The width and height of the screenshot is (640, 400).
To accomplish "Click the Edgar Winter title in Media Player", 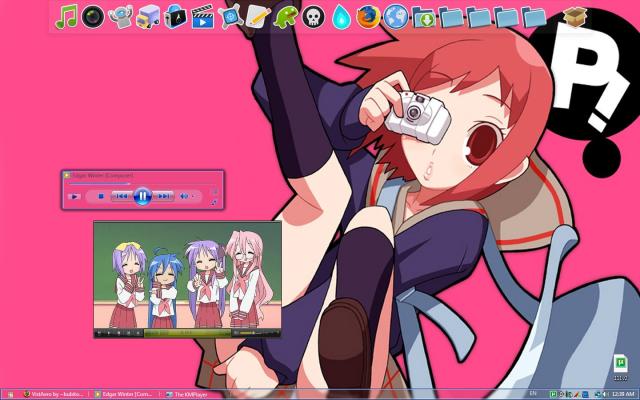I will click(x=102, y=176).
